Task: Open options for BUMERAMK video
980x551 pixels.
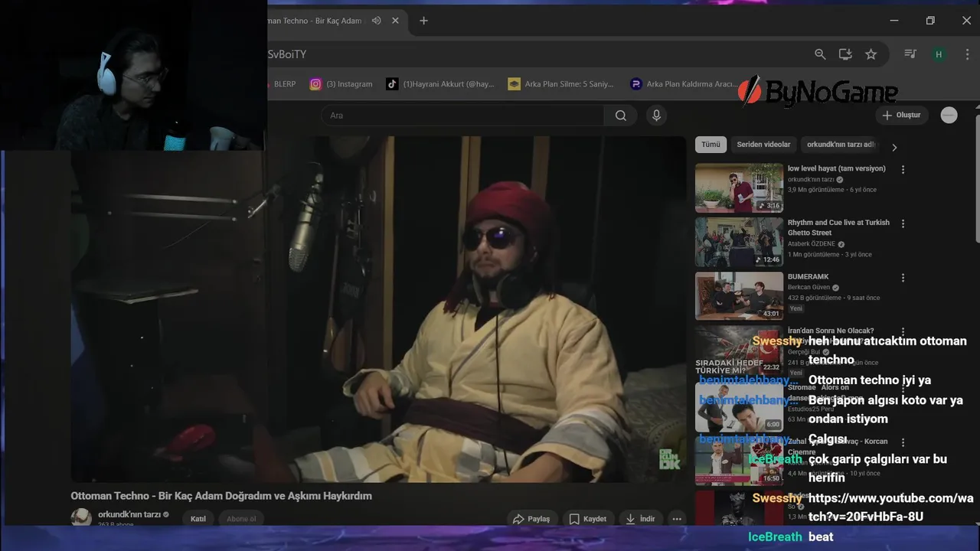Action: [x=903, y=279]
